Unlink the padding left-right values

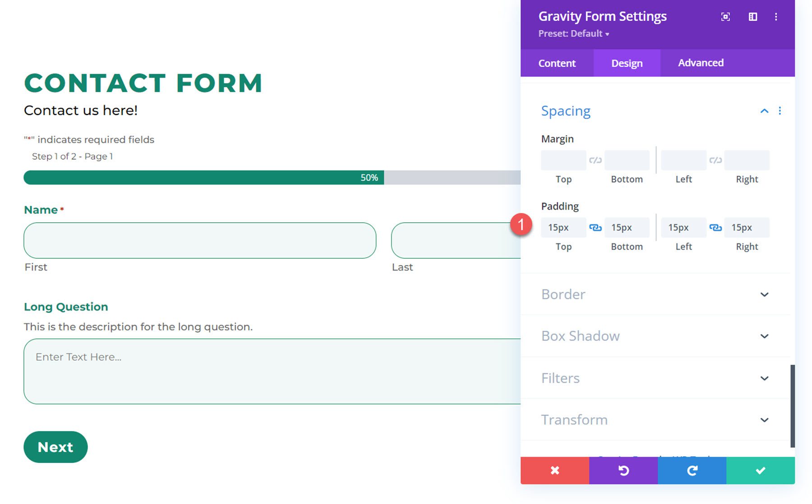tap(715, 228)
